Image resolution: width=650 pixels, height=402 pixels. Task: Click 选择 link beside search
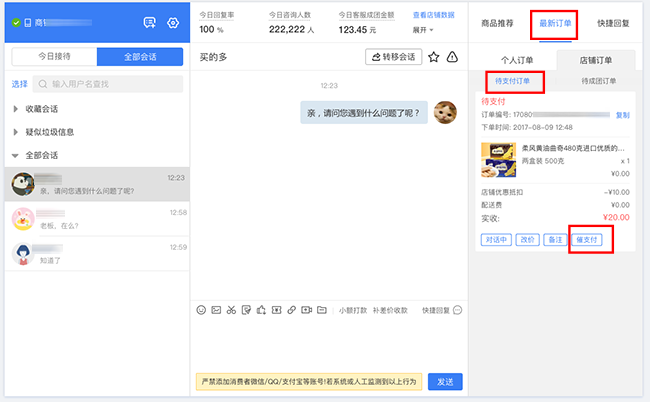(x=19, y=84)
